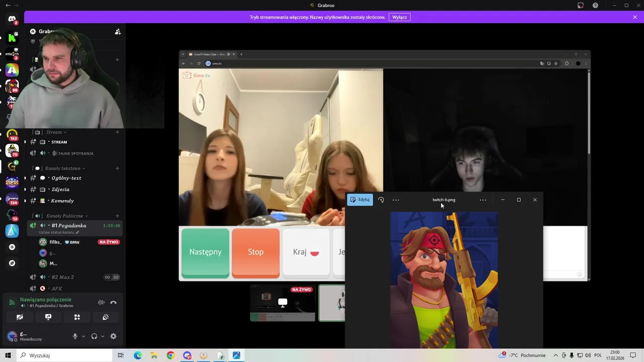The image size is (644, 362).
Task: Select the highlighted second stream thumbnail
Action: click(332, 303)
